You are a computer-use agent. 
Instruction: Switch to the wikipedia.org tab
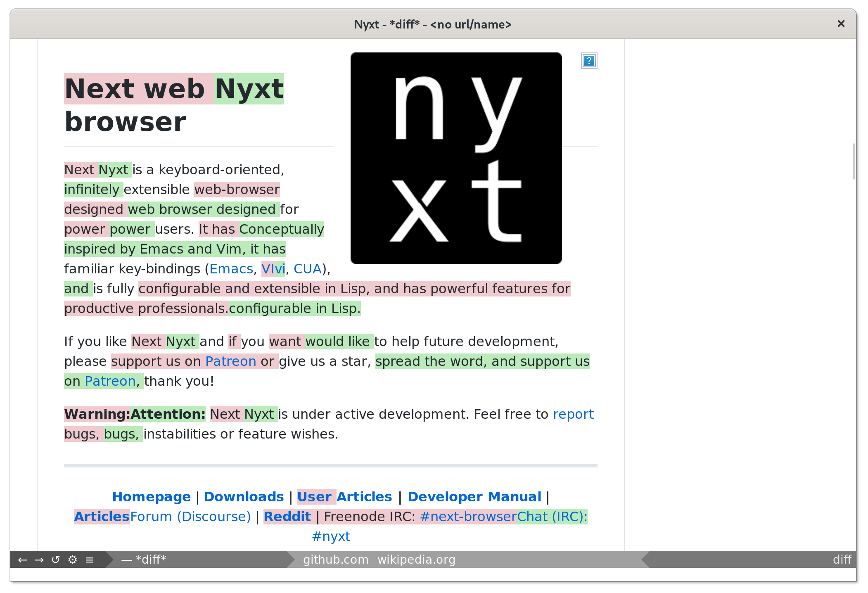(416, 560)
